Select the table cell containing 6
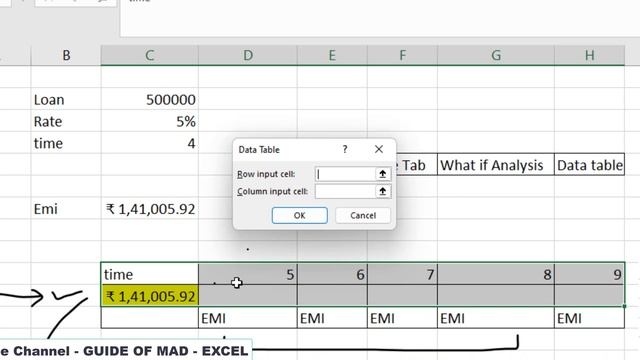The height and width of the screenshot is (360, 640). pyautogui.click(x=332, y=274)
